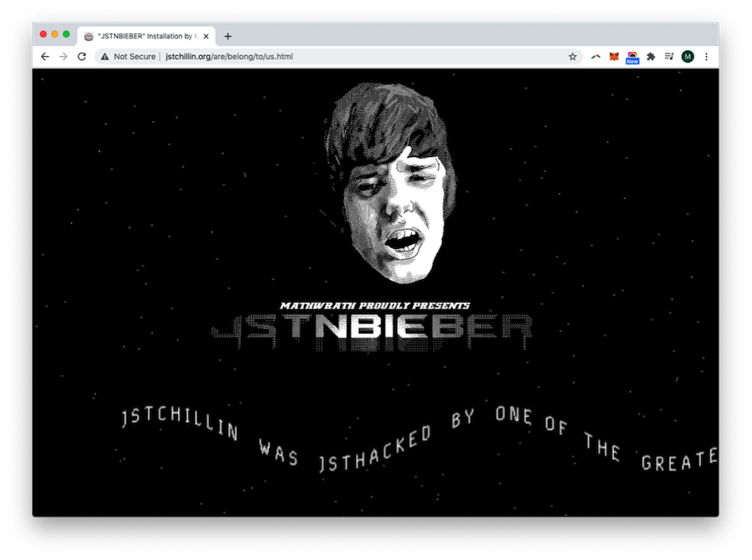Open the profile avatar labeled M
The height and width of the screenshot is (560, 752).
pos(688,57)
